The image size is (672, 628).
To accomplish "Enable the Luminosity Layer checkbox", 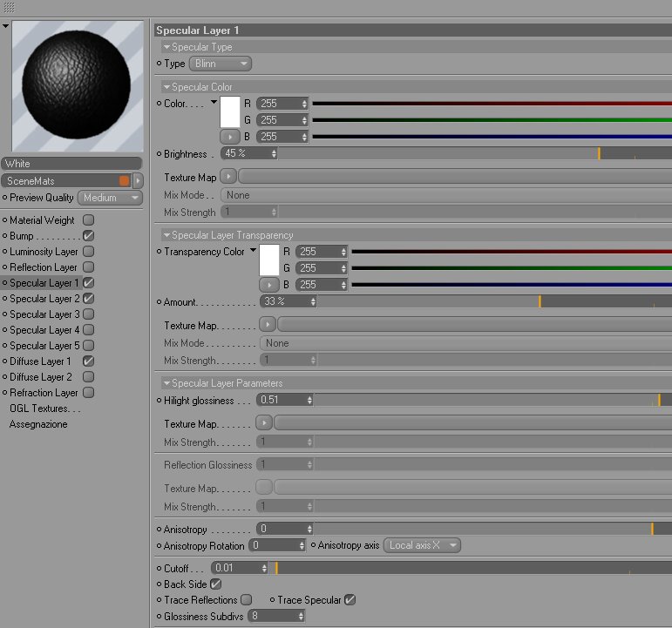I will point(89,251).
